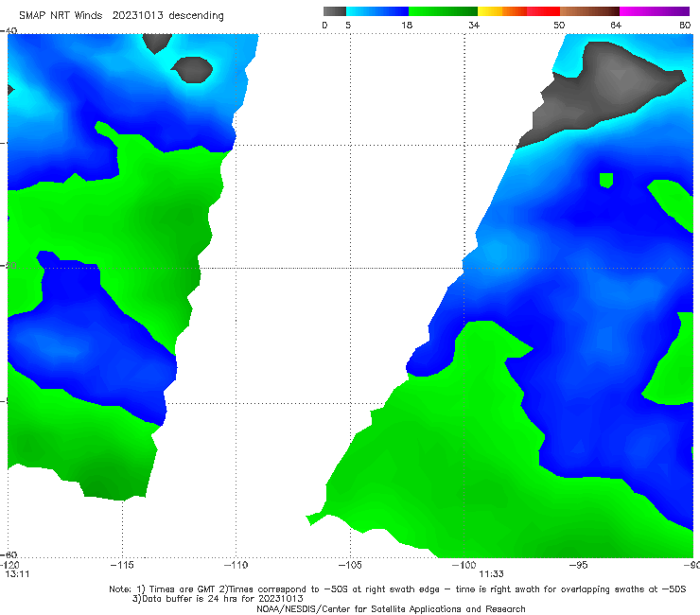Click the longitude label '-95'
Viewport: 700px width, 615px height.
click(x=578, y=565)
